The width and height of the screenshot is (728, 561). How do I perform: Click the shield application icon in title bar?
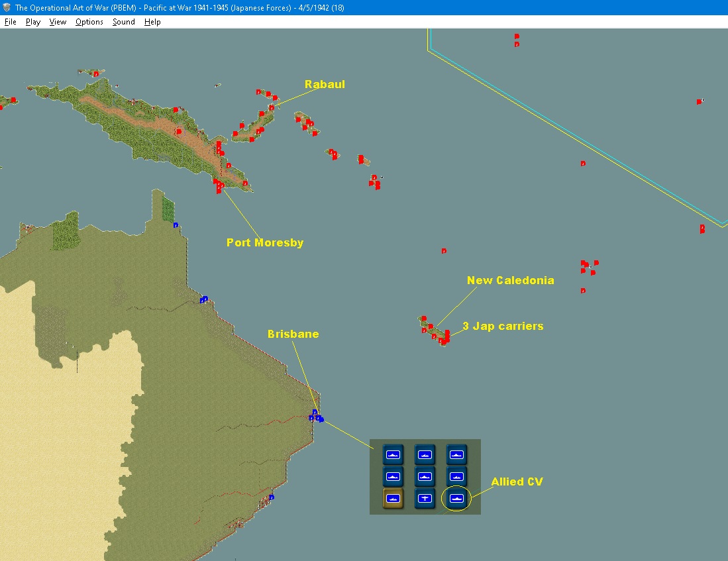click(x=7, y=7)
